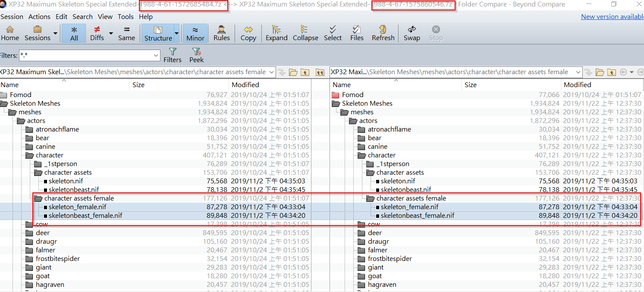
Task: Refresh the folder comparison
Action: [383, 33]
